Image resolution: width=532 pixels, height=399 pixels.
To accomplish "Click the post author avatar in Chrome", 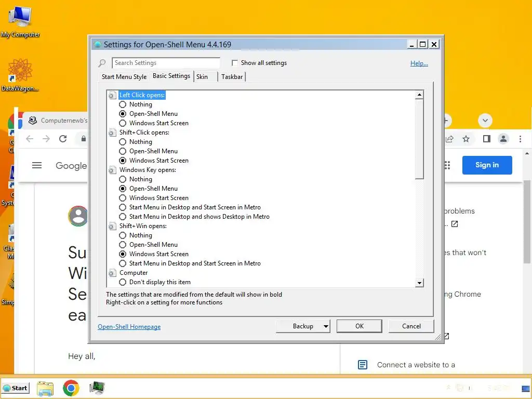I will (78, 216).
